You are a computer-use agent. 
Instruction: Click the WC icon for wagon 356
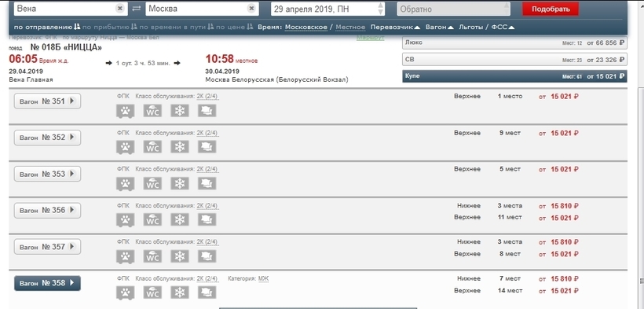pos(152,219)
